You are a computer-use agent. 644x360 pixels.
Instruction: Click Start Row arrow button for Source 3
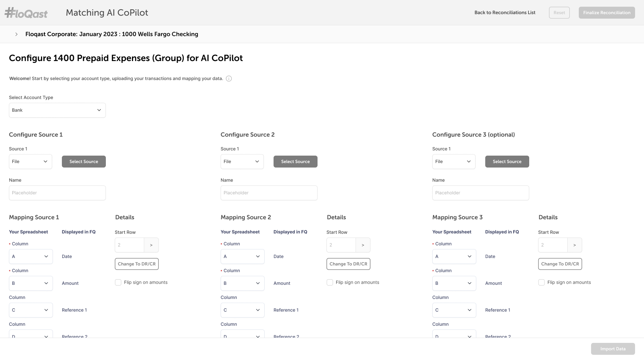575,245
